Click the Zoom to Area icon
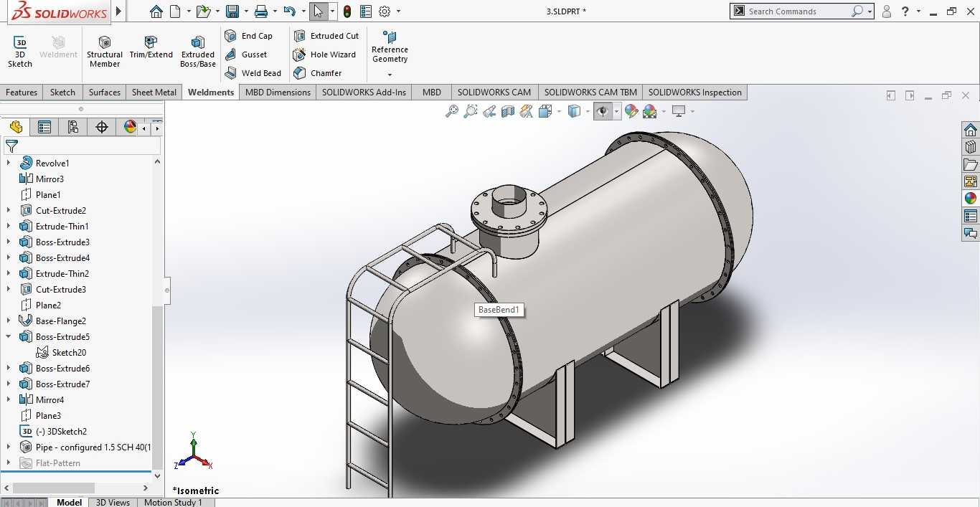 pyautogui.click(x=471, y=111)
